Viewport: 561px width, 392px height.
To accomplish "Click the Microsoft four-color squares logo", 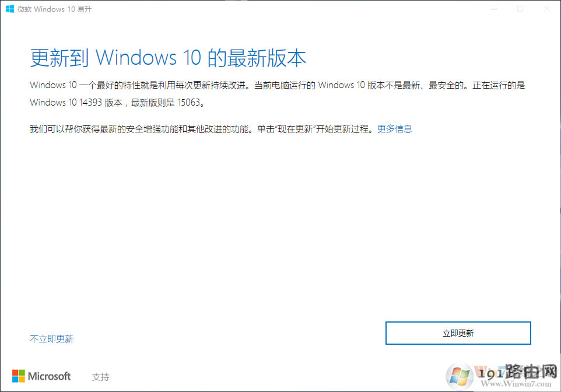I will 19,376.
